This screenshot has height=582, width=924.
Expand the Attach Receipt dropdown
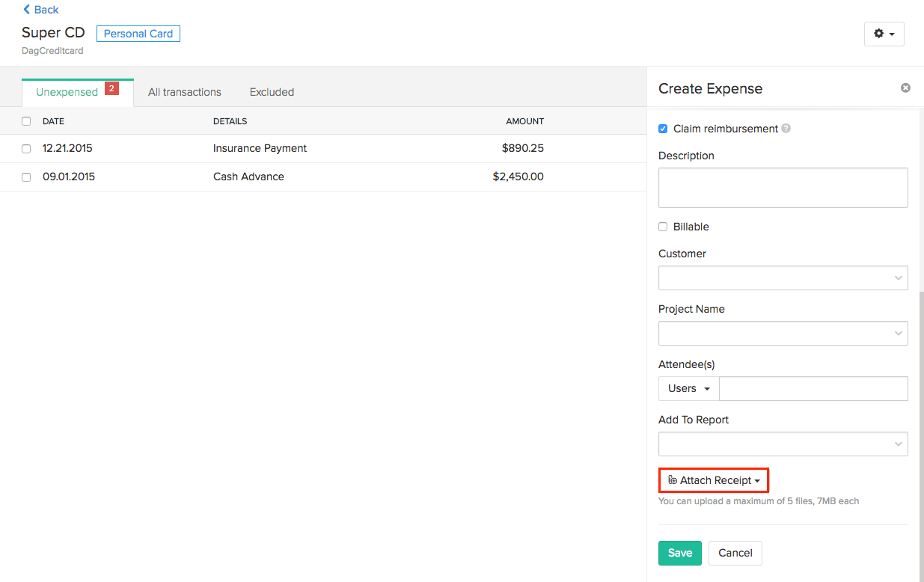(x=712, y=480)
